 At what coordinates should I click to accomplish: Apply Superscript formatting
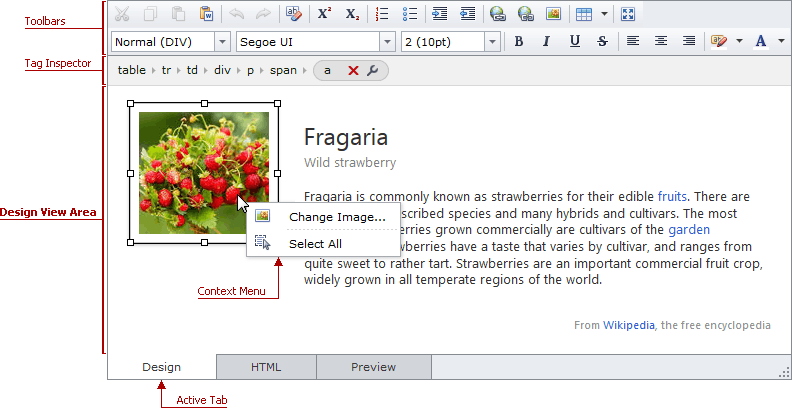[x=324, y=14]
